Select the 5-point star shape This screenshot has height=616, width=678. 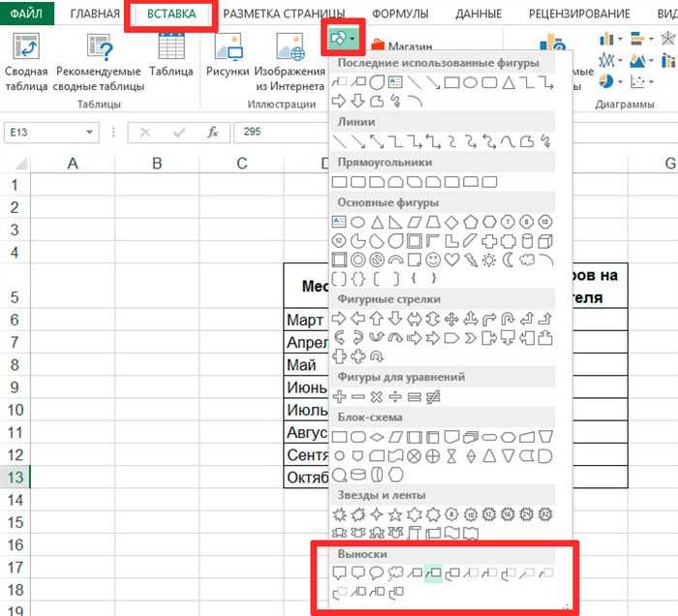click(395, 514)
